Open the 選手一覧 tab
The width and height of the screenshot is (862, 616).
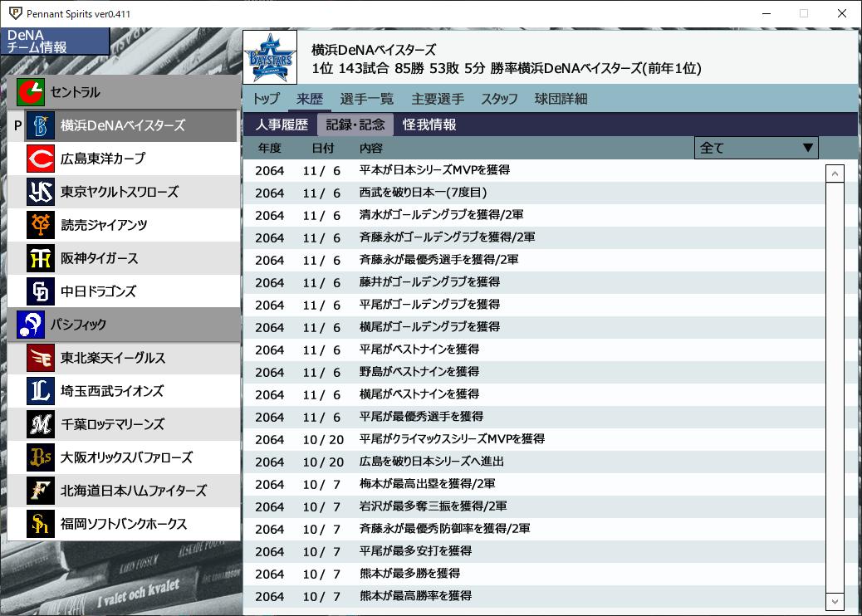pos(367,99)
